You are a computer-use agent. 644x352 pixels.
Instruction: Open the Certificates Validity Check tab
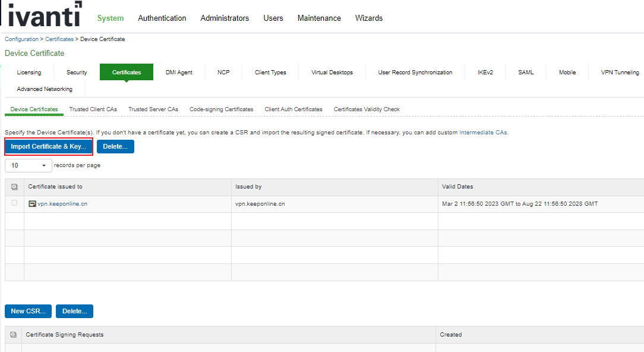365,109
